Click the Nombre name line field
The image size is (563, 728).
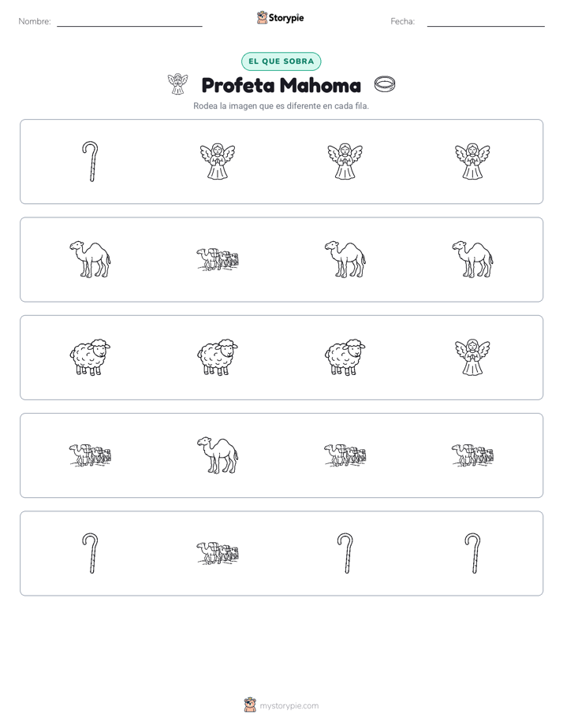(x=129, y=22)
